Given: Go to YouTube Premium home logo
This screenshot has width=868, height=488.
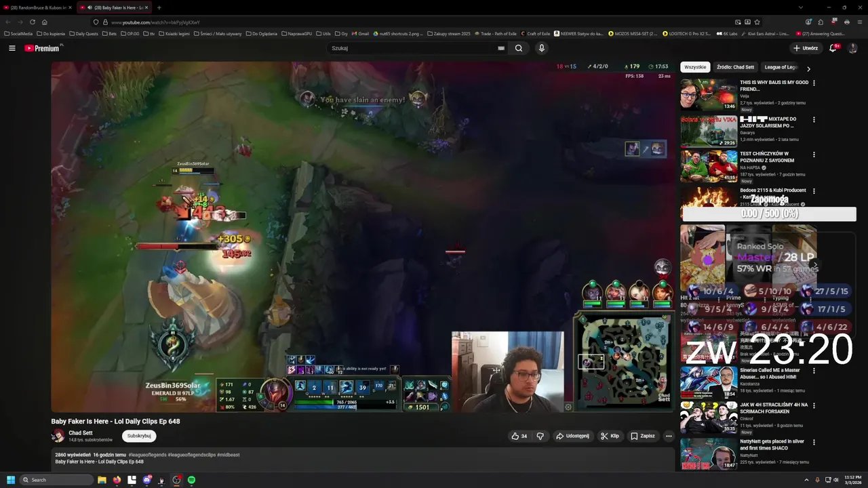Looking at the screenshot, I should click(42, 48).
